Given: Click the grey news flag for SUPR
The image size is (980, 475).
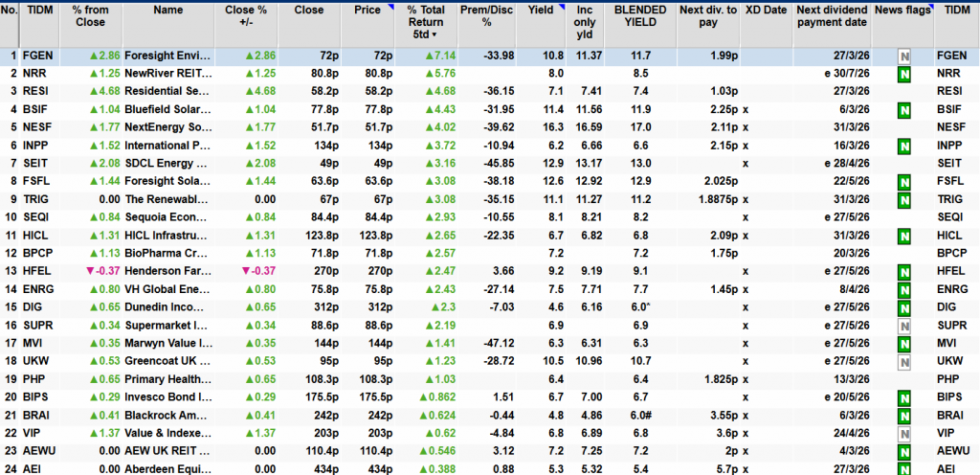Looking at the screenshot, I should 902,327.
